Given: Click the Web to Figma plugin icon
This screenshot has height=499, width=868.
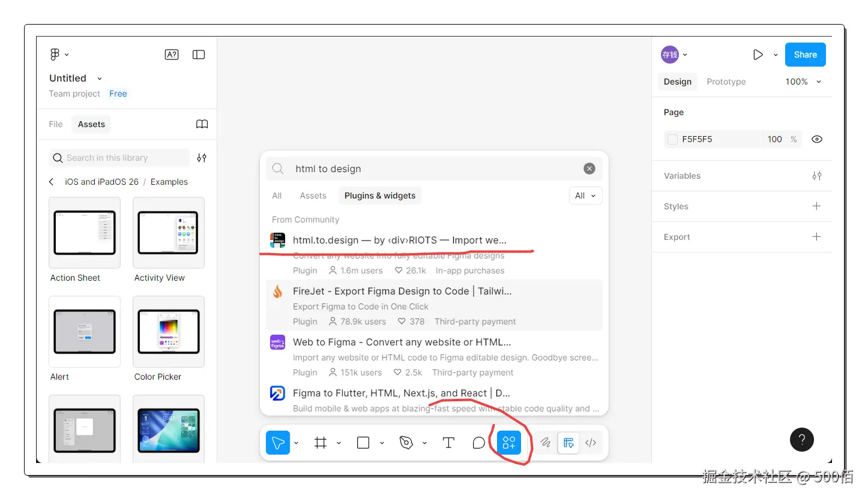Looking at the screenshot, I should 277,342.
